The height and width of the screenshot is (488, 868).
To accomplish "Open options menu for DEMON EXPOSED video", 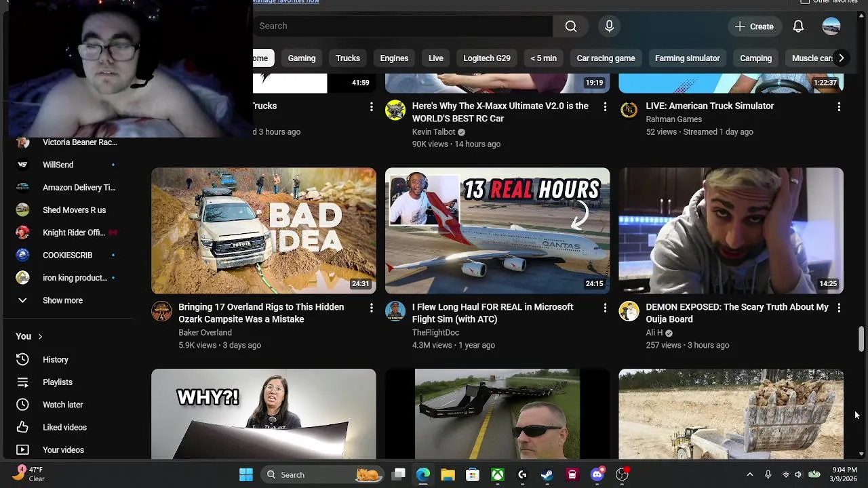I will (x=839, y=308).
